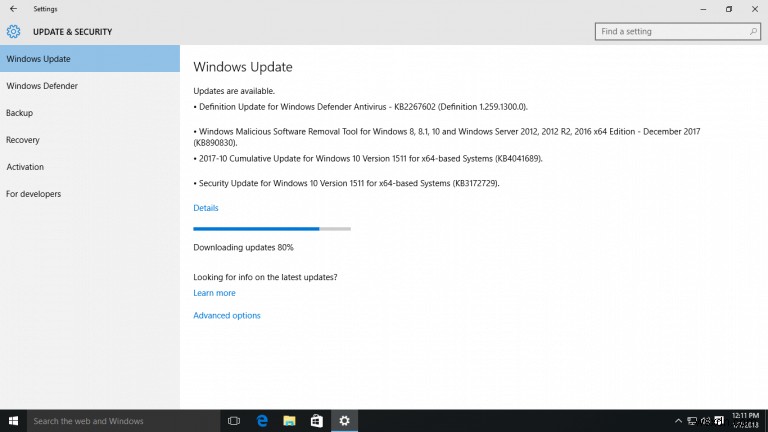The width and height of the screenshot is (768, 432).
Task: Go to the Recovery section
Action: [90, 140]
